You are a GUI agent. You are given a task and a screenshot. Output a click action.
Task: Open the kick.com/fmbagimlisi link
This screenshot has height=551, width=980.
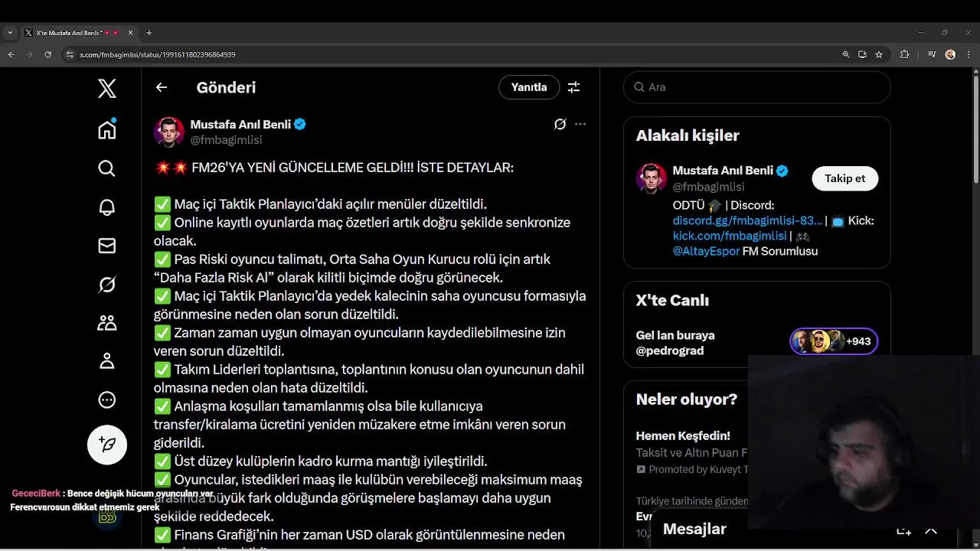click(x=730, y=236)
